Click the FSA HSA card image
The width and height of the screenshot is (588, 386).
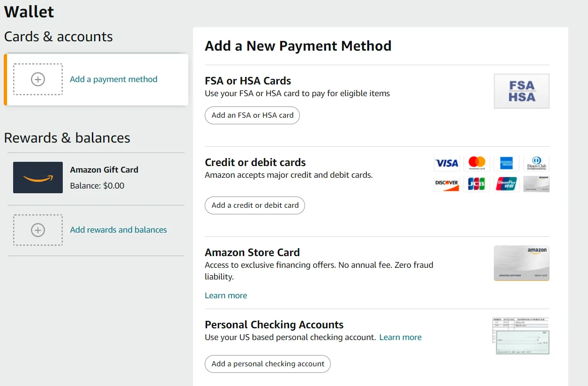coord(521,91)
